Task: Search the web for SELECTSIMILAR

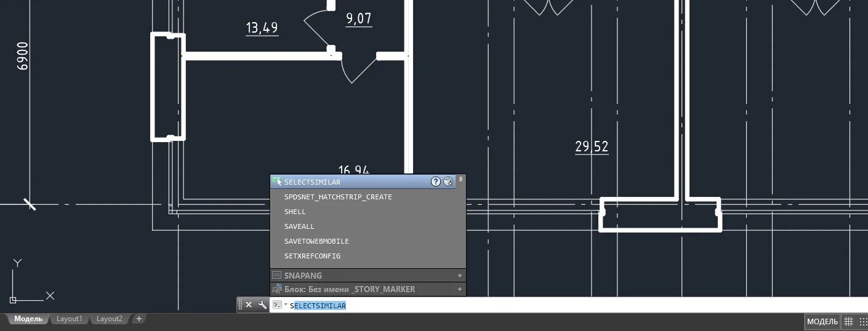Action: 448,181
